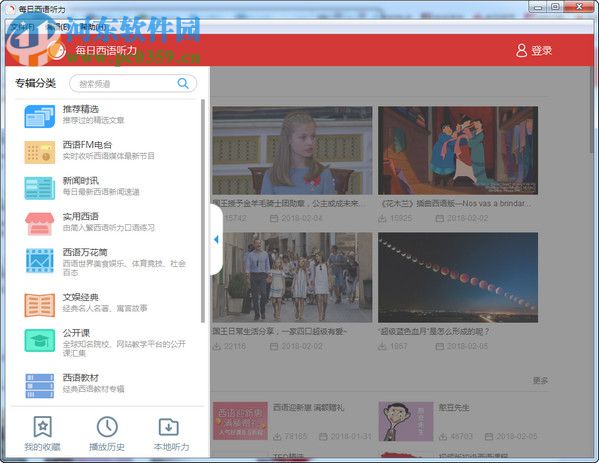This screenshot has width=599, height=463.
Task: Select the 新闻时讯 news icon
Action: 39,188
